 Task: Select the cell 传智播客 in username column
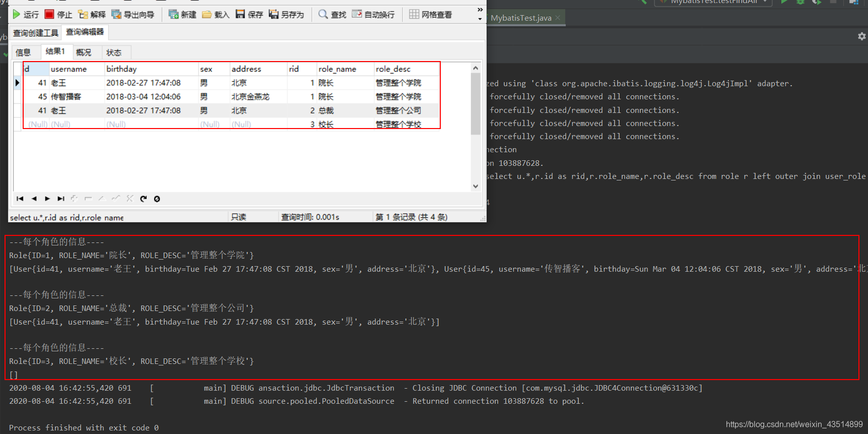coord(77,97)
